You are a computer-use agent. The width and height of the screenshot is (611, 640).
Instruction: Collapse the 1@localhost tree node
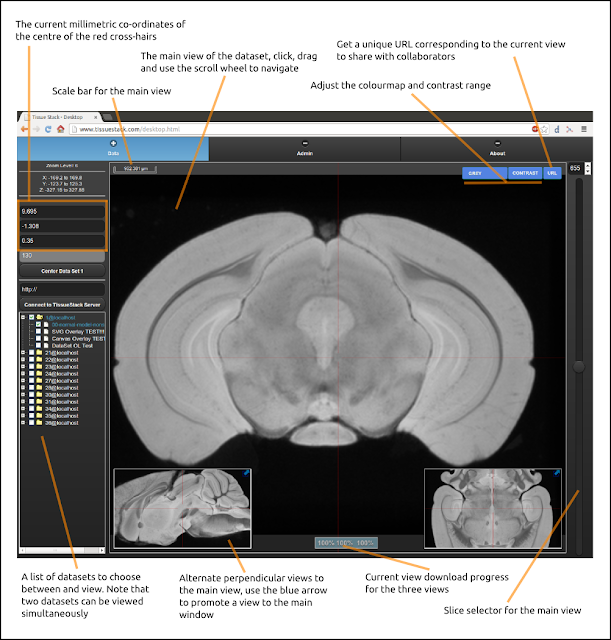23,317
